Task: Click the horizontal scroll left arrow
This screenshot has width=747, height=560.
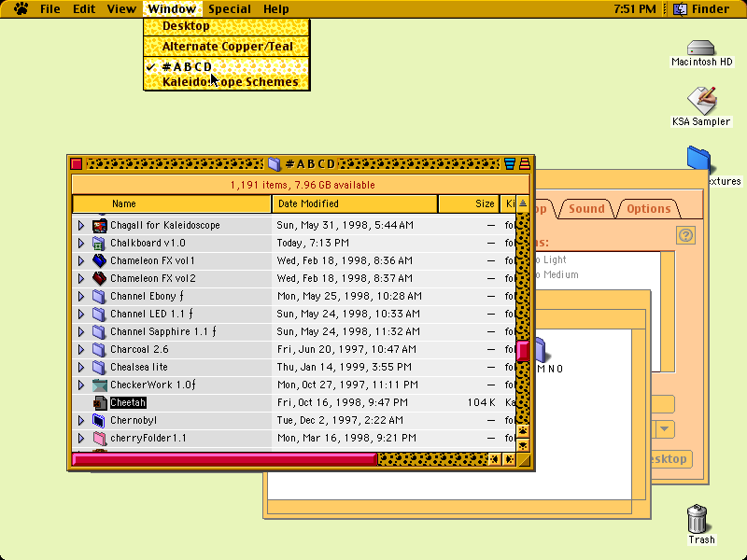Action: 494,459
